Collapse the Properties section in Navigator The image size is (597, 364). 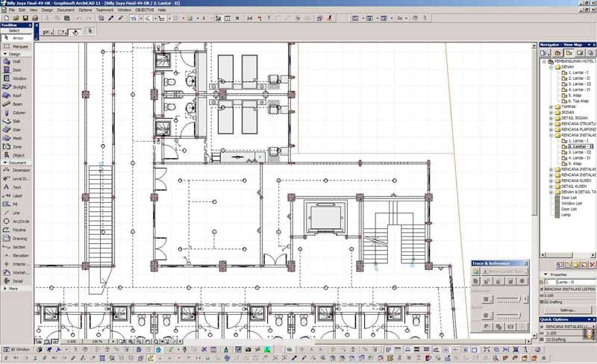pyautogui.click(x=546, y=274)
